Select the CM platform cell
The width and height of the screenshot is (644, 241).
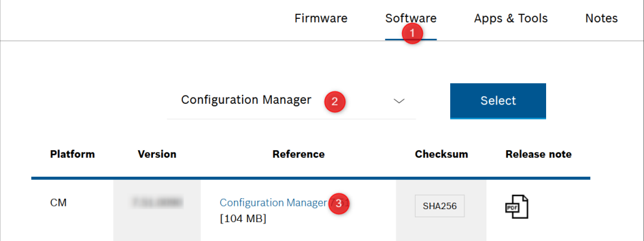tap(58, 203)
